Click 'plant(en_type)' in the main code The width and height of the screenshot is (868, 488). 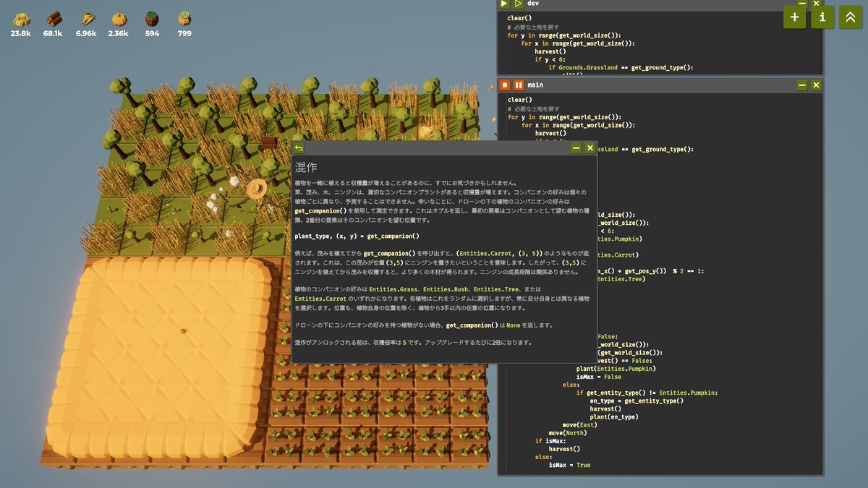[613, 417]
